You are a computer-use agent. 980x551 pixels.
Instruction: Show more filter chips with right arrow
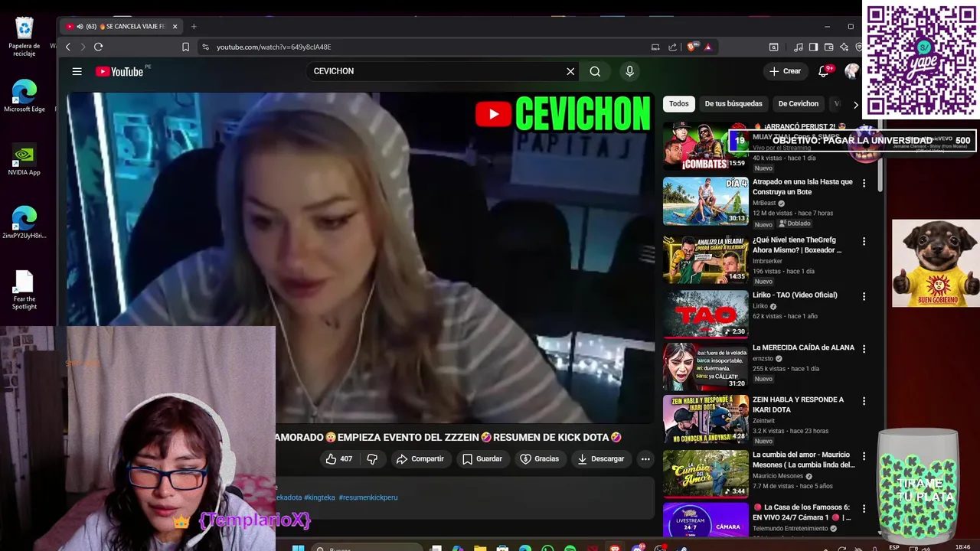click(855, 104)
